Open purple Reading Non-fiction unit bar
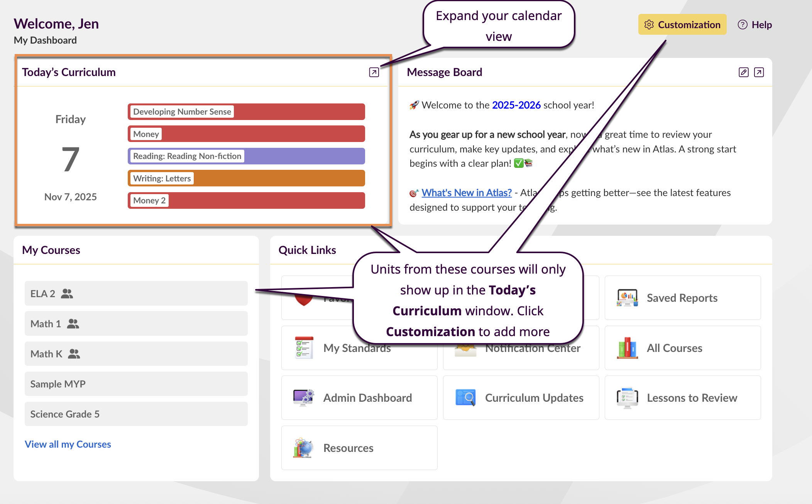 pyautogui.click(x=246, y=156)
